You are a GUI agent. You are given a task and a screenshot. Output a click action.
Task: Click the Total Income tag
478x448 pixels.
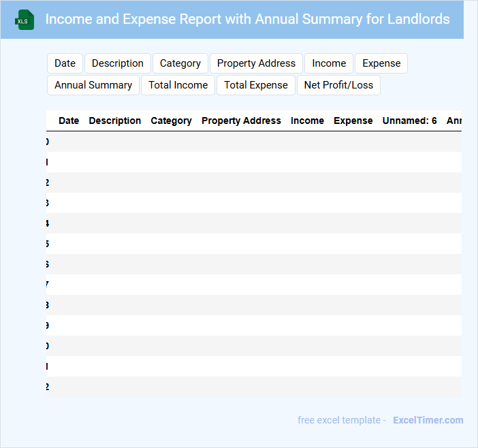[x=178, y=85]
